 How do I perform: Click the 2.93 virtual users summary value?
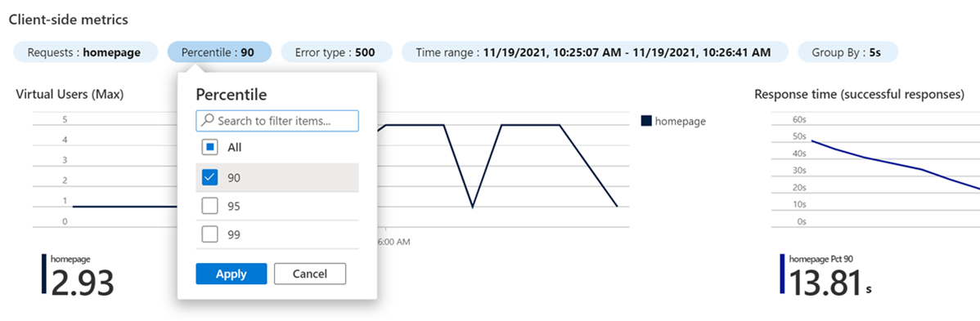click(x=83, y=283)
